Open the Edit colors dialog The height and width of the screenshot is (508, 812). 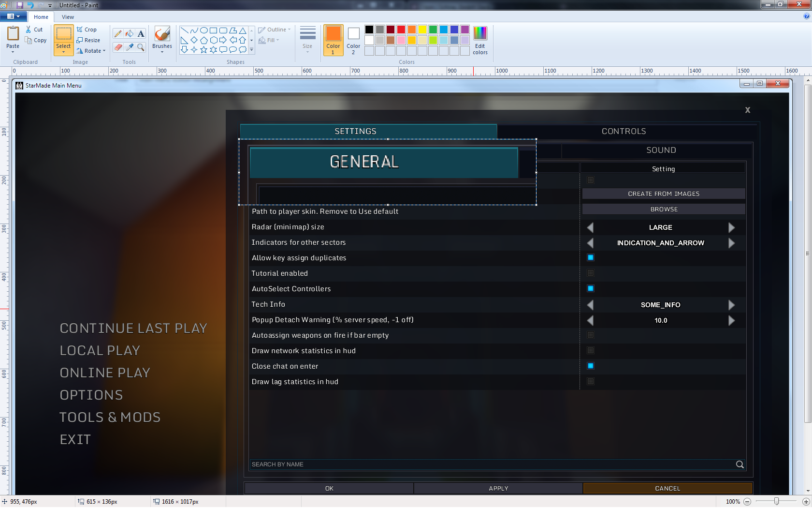pyautogui.click(x=480, y=40)
